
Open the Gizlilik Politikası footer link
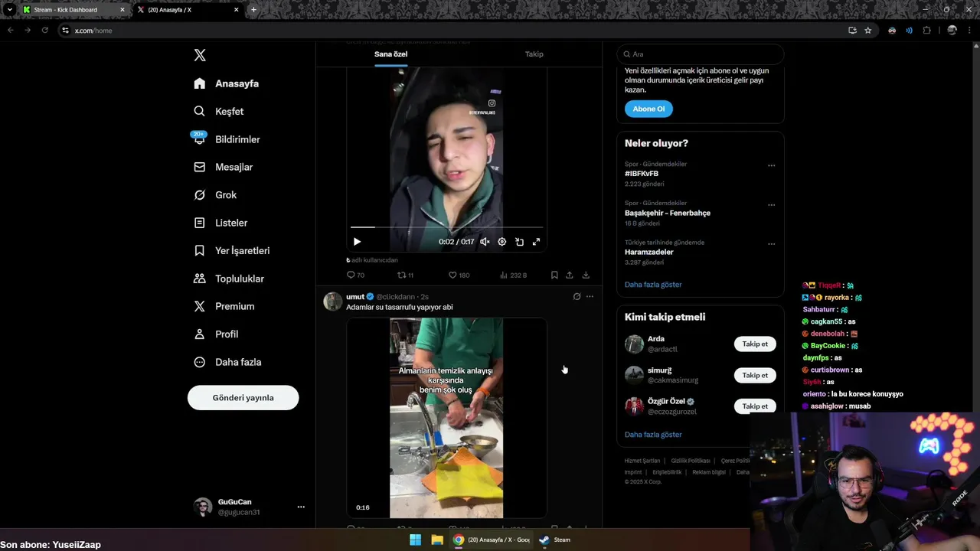pyautogui.click(x=691, y=461)
